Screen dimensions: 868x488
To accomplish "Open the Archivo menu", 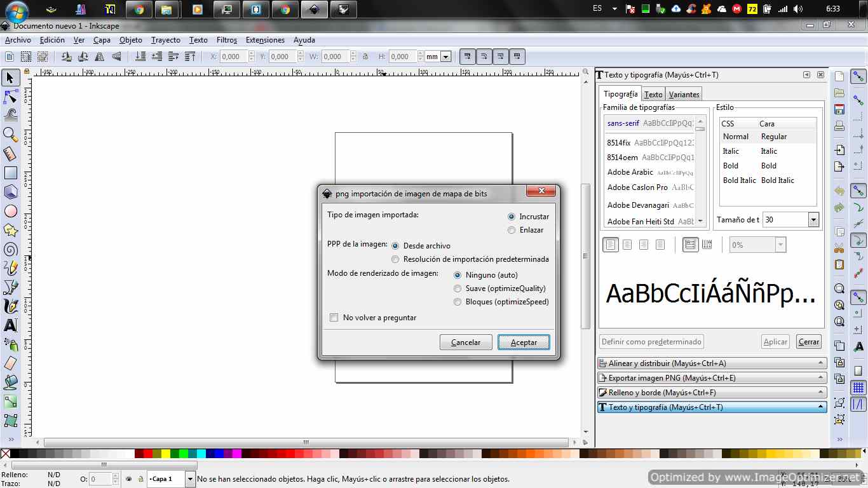I will (x=18, y=40).
